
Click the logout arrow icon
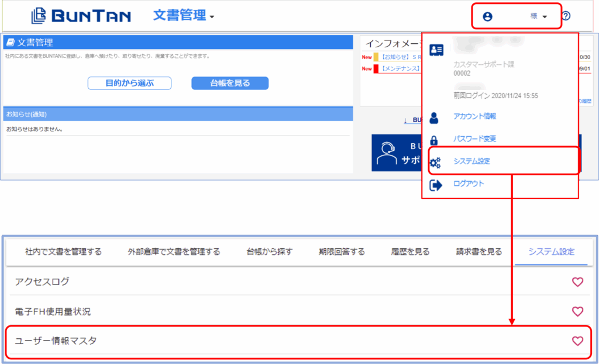[436, 185]
